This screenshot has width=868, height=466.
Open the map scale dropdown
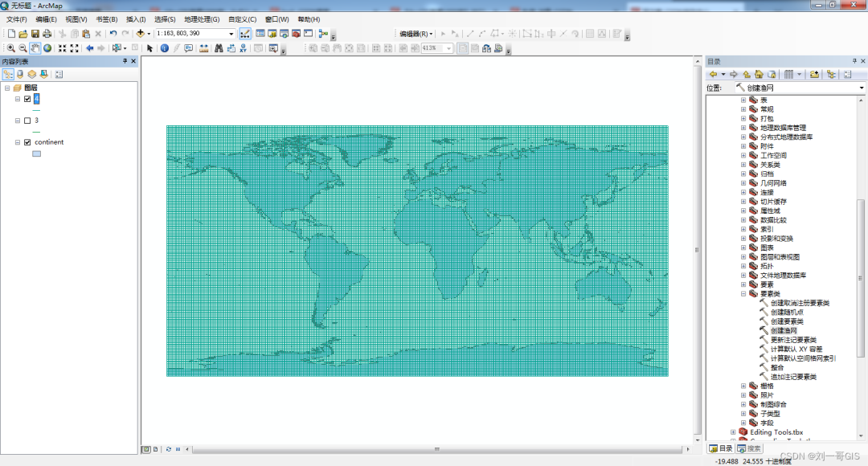pyautogui.click(x=231, y=34)
